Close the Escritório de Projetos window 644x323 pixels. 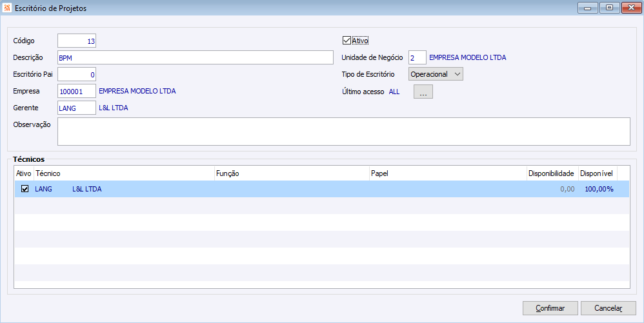coord(631,8)
